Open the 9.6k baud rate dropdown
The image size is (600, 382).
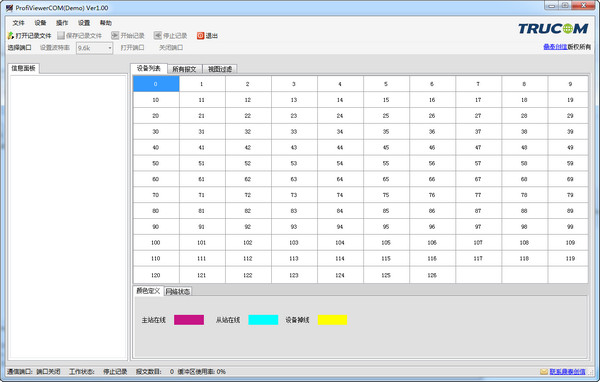pos(95,48)
